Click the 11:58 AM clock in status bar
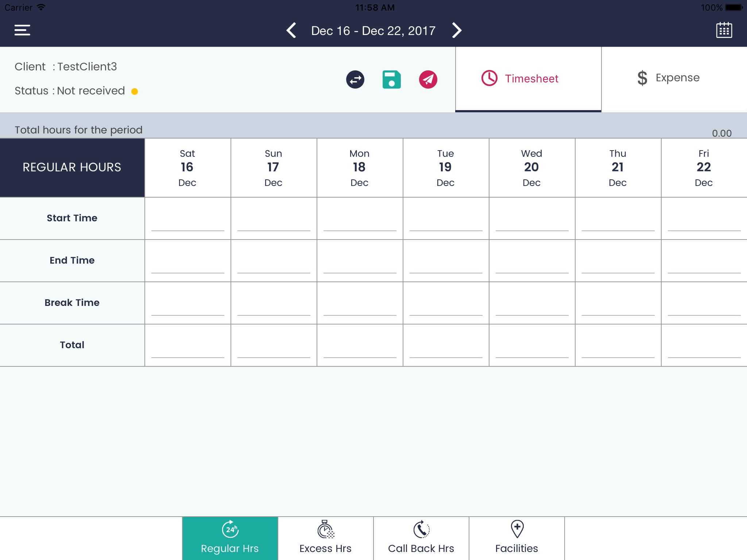 pyautogui.click(x=375, y=7)
